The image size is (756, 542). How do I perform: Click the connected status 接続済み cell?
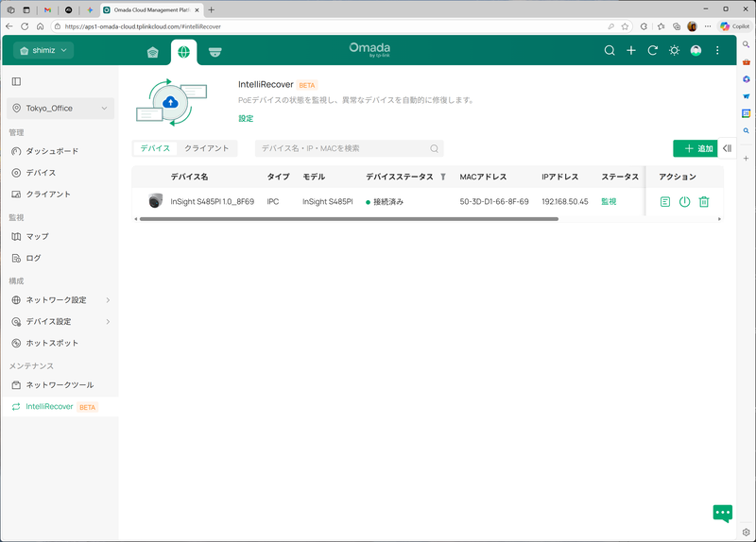tap(385, 202)
